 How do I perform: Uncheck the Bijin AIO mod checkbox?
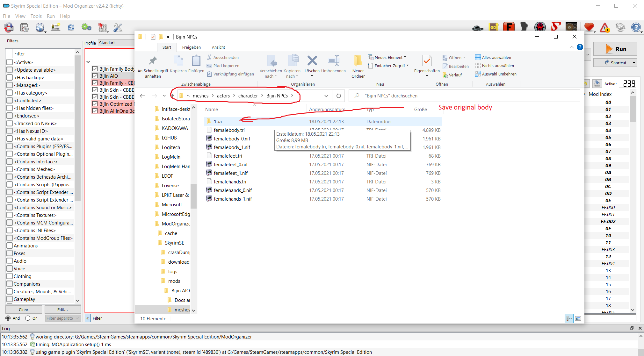pos(95,76)
